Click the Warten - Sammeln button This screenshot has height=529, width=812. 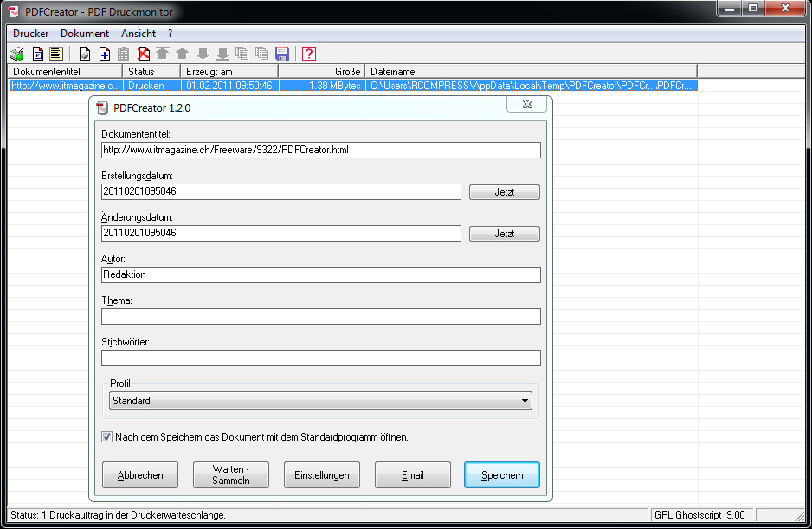(x=231, y=475)
